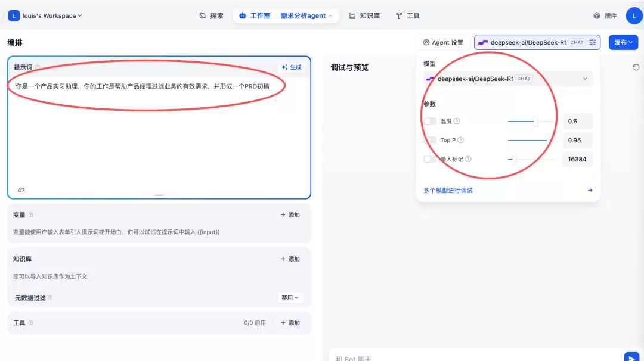Open the 工具 tools tab in navbar
This screenshot has width=644, height=361.
pyautogui.click(x=407, y=15)
